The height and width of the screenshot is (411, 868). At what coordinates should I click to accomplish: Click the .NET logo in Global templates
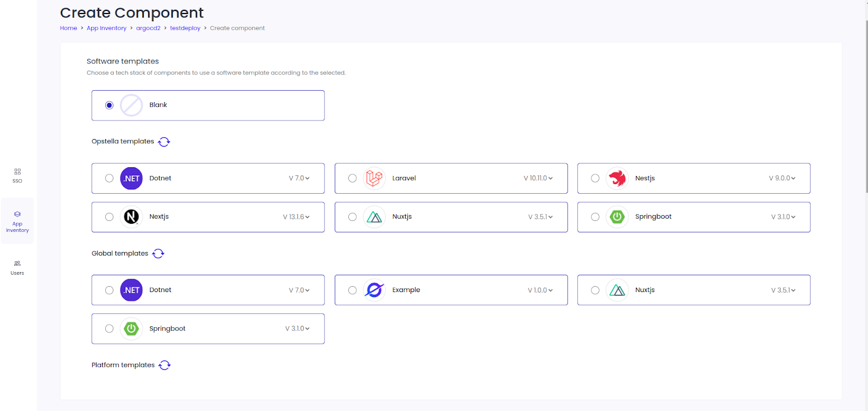point(131,290)
